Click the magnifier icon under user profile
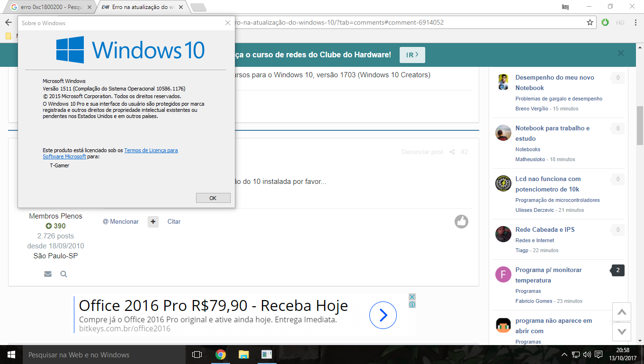644x364 pixels. tap(63, 274)
